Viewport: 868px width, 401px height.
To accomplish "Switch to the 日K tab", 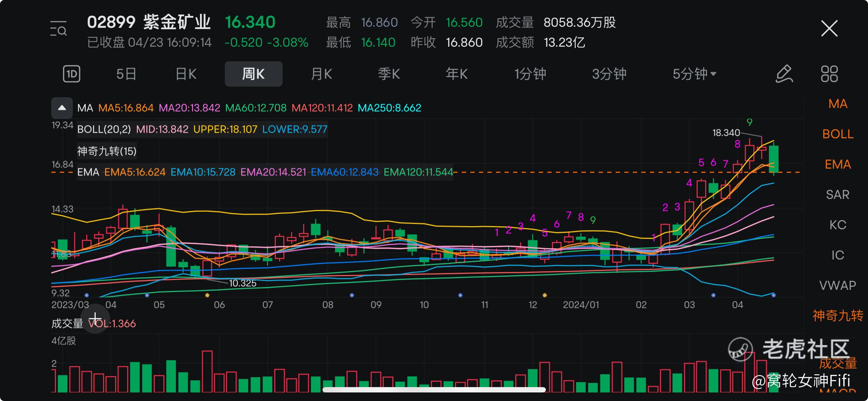I will (186, 74).
